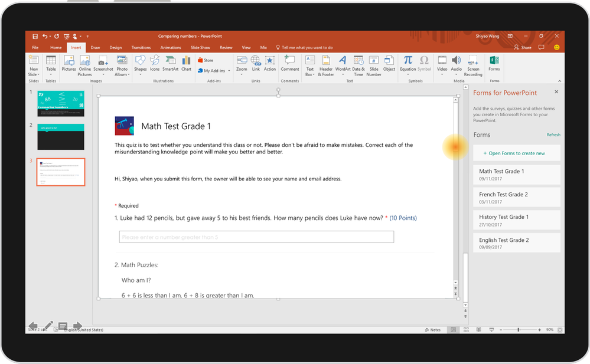Collapse the ribbon
Screen dimensions: 590x364
[559, 81]
